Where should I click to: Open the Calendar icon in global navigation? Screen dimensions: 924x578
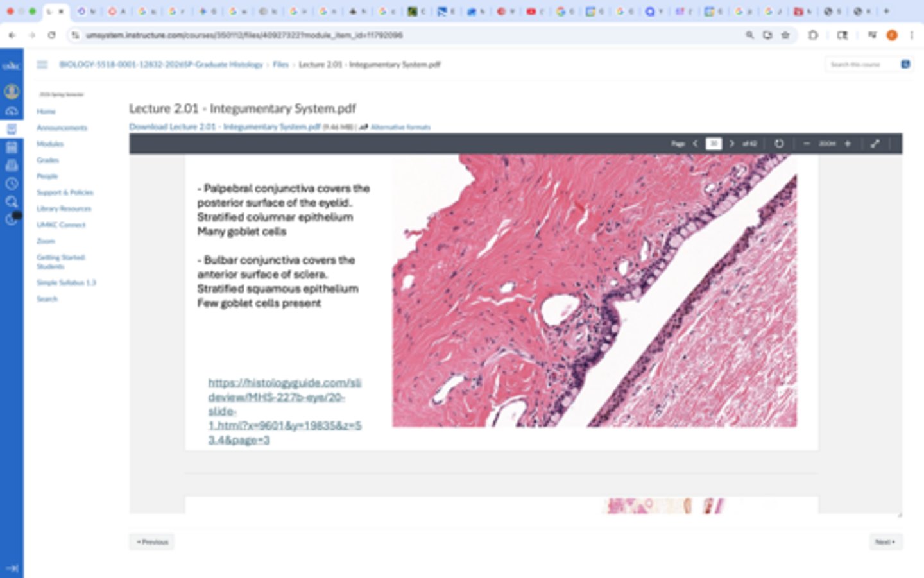(x=12, y=148)
